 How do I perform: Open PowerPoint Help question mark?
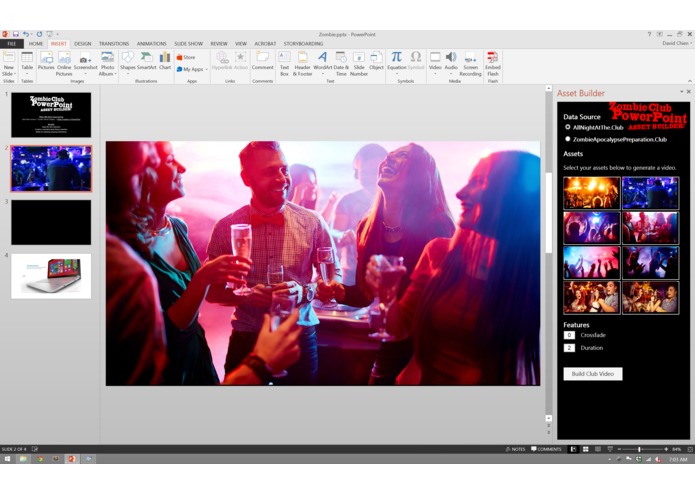coord(649,34)
